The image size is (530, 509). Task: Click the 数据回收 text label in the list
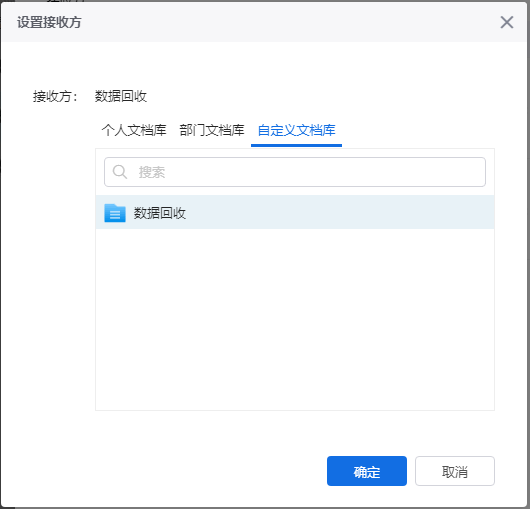(160, 213)
